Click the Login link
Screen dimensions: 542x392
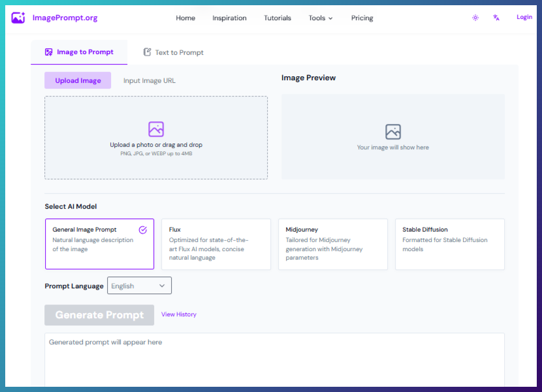524,17
